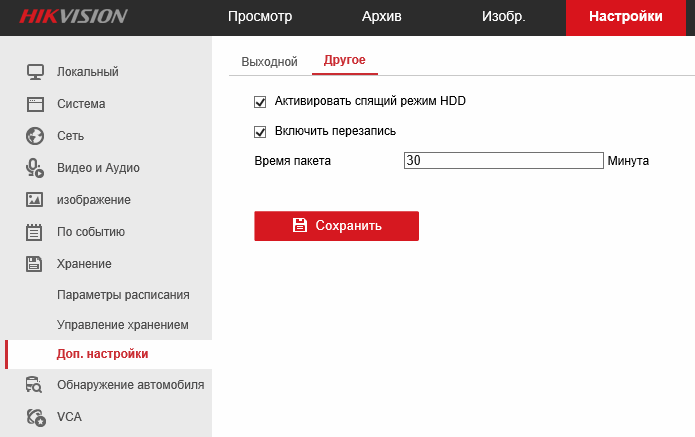This screenshot has width=695, height=437.
Task: Click the vehicle detection icon
Action: tap(34, 384)
